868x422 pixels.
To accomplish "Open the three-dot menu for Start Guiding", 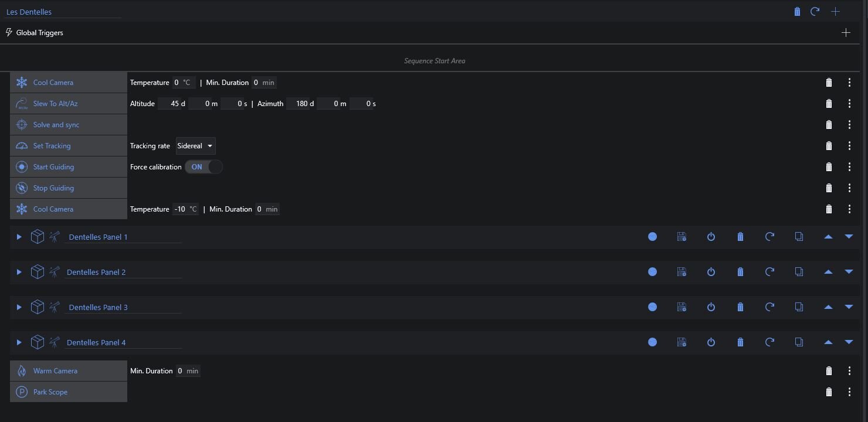I will pos(849,167).
